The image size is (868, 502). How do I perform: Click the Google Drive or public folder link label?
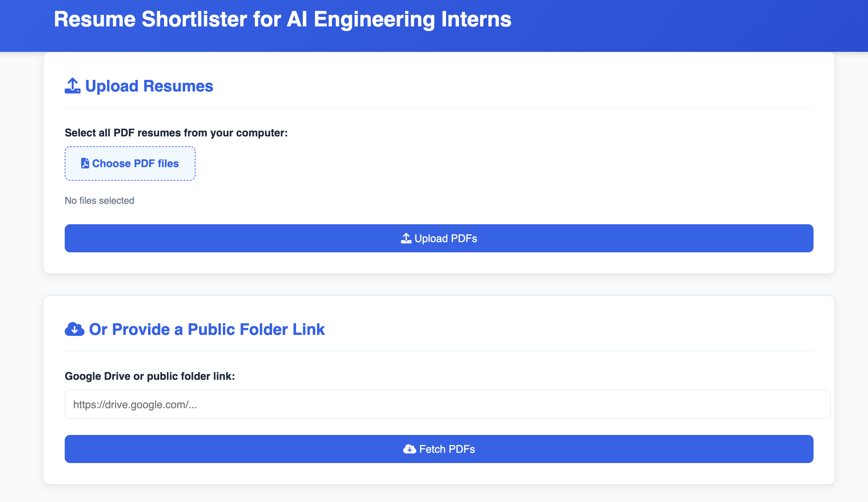150,376
